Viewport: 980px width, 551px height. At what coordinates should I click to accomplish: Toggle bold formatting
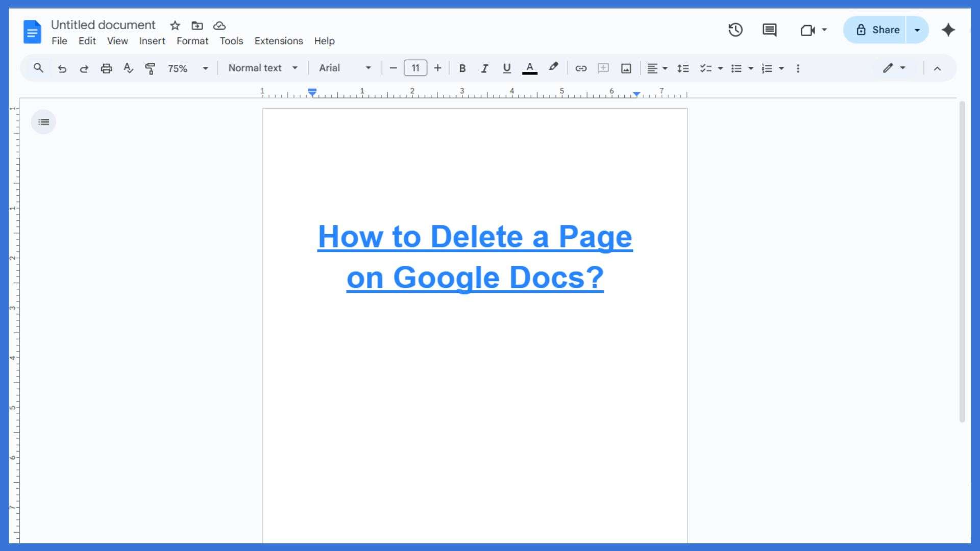point(462,68)
